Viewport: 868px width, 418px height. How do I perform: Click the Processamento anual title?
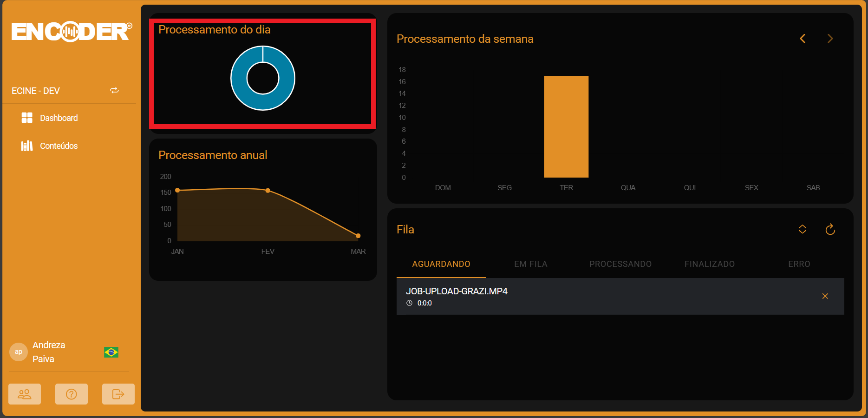(213, 155)
